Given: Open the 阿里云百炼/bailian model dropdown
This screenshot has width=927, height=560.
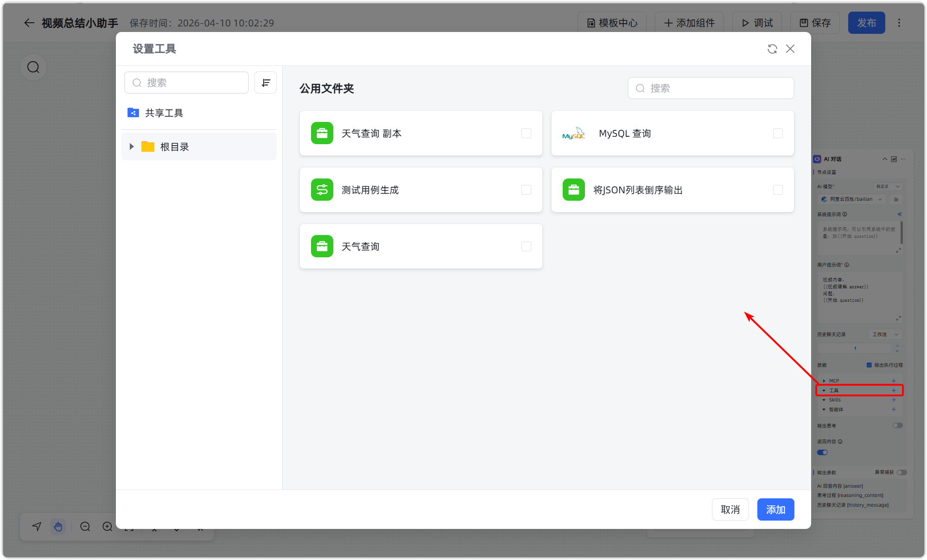Looking at the screenshot, I should coord(852,199).
